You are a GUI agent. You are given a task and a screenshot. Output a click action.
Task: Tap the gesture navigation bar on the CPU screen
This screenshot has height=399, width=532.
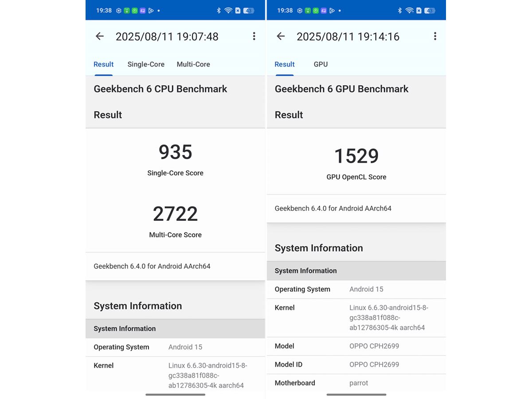pyautogui.click(x=176, y=395)
